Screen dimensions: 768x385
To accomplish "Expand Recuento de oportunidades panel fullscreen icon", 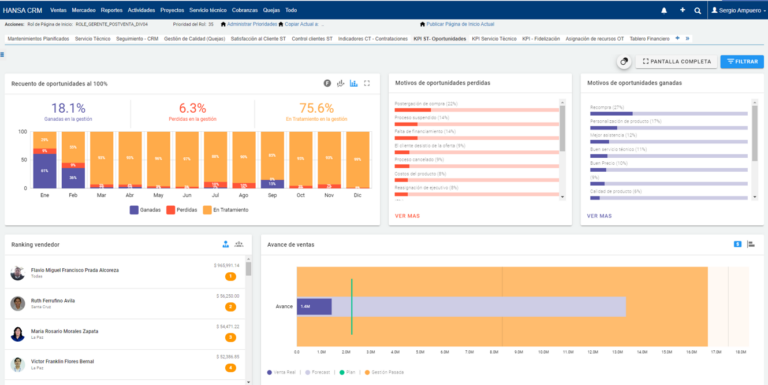I will pos(367,84).
